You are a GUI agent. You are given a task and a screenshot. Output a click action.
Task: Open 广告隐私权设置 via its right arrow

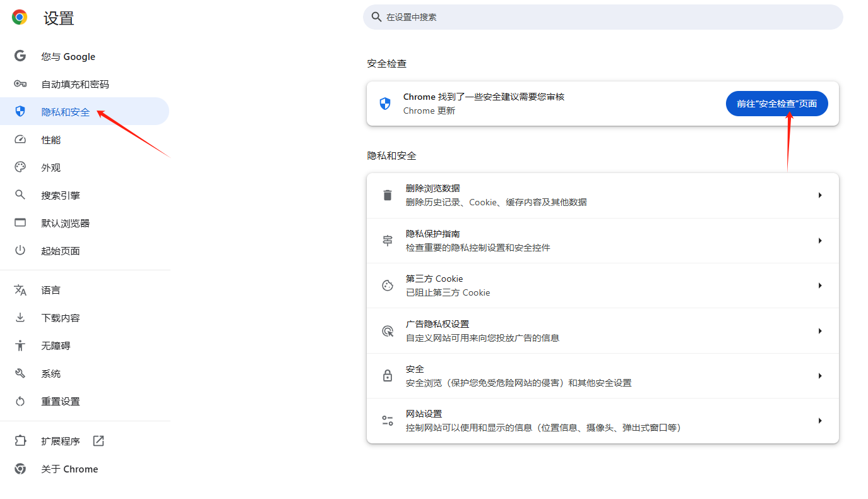820,331
